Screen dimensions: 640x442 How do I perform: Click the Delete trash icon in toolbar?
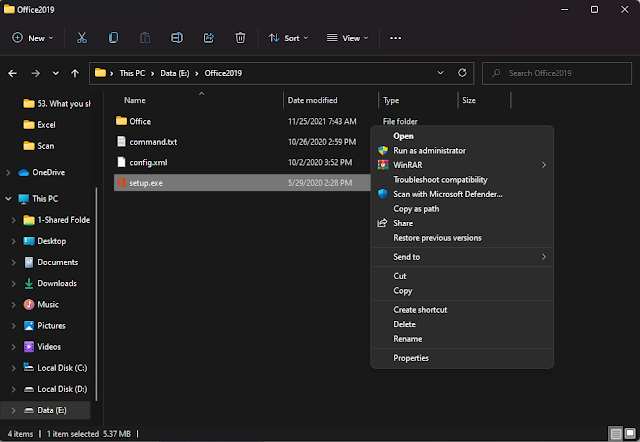tap(240, 38)
